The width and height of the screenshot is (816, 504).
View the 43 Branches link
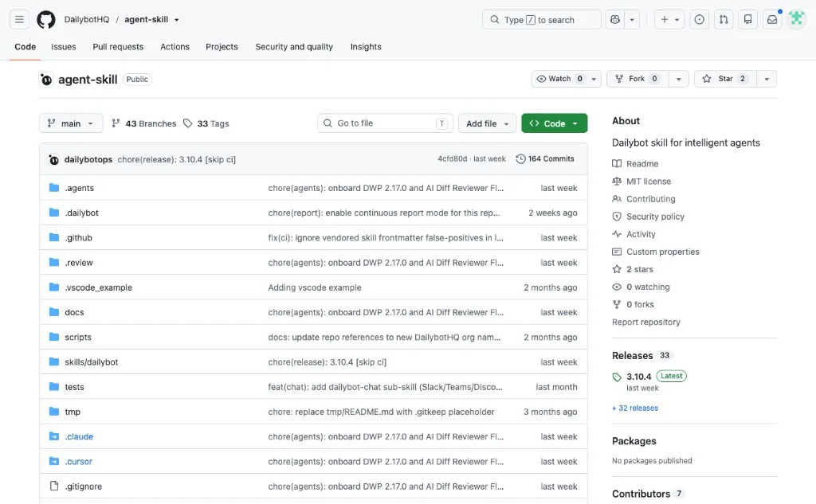pyautogui.click(x=144, y=123)
